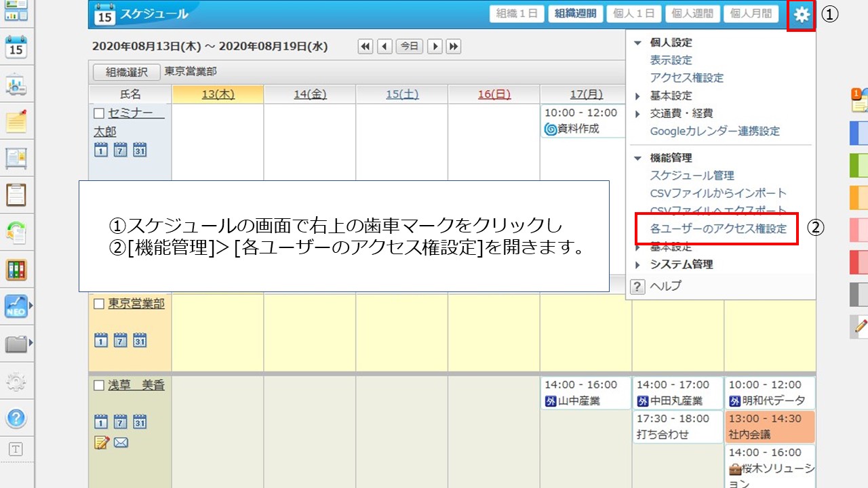Click the envelope icon under 浅草 美香
Screen dimensions: 868x488
click(121, 443)
